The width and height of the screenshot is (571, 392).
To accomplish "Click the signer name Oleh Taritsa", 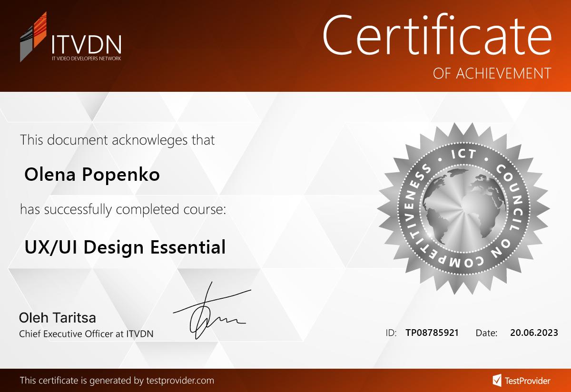I will (x=57, y=317).
